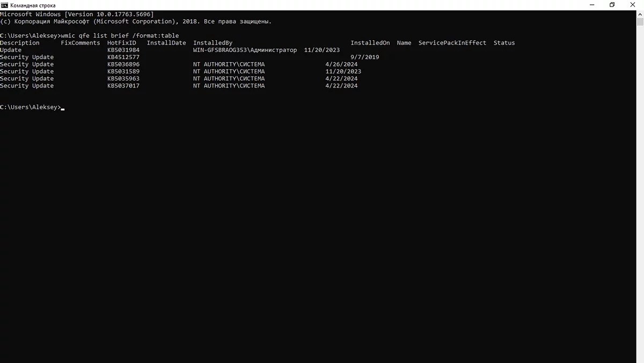Click the 4/22/2024 date in KB5037017 row
The height and width of the screenshot is (363, 644).
click(x=341, y=86)
